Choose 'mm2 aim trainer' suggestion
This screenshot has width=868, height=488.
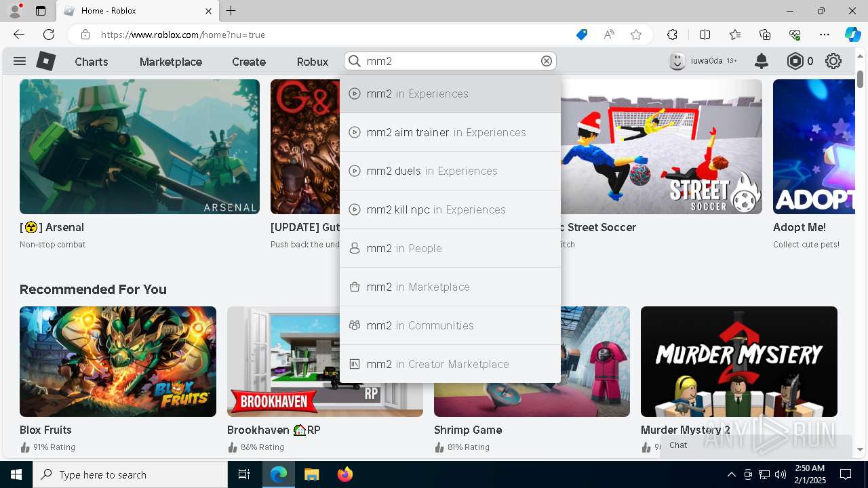click(450, 132)
